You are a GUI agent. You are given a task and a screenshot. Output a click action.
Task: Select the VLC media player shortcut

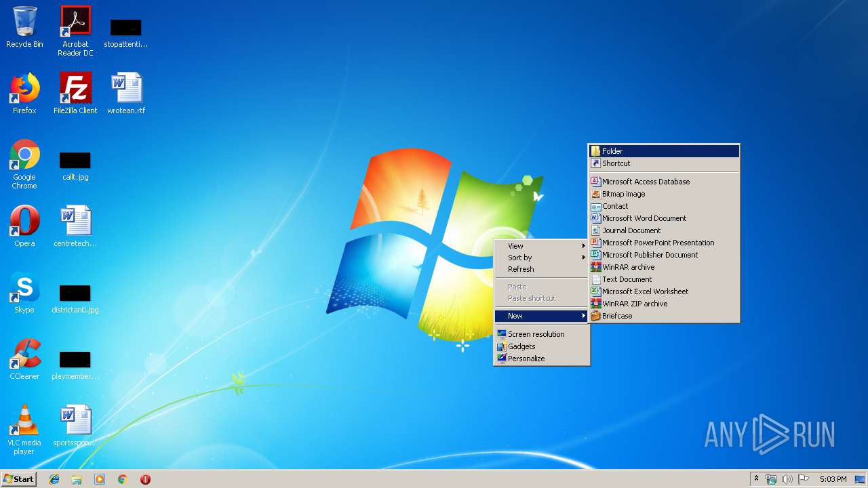[x=24, y=430]
